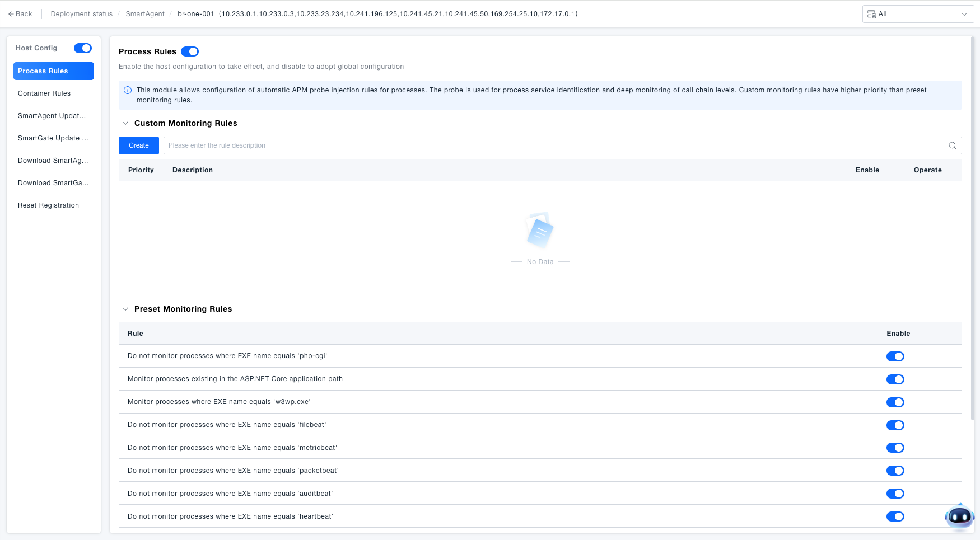
Task: Click the Operate column header
Action: pyautogui.click(x=928, y=170)
